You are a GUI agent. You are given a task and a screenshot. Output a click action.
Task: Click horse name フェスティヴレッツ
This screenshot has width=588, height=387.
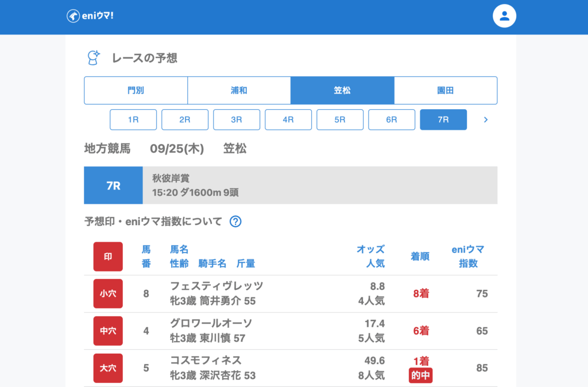tap(216, 286)
